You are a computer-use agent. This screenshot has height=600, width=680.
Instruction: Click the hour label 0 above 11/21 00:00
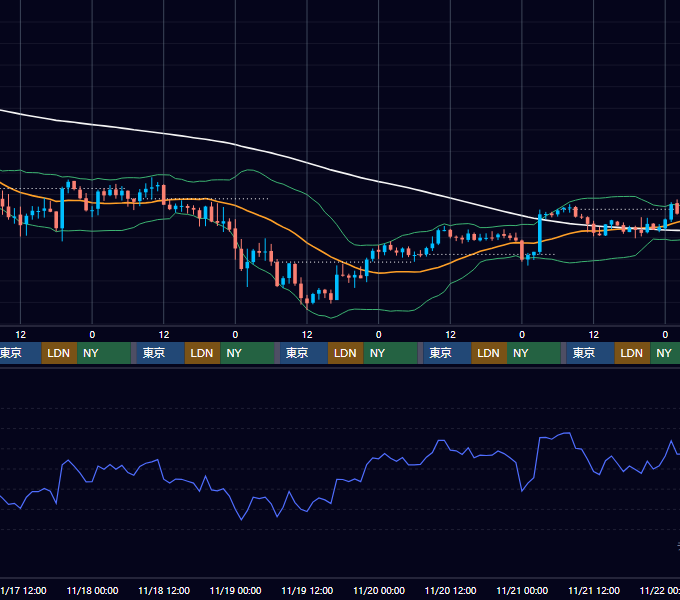click(522, 335)
